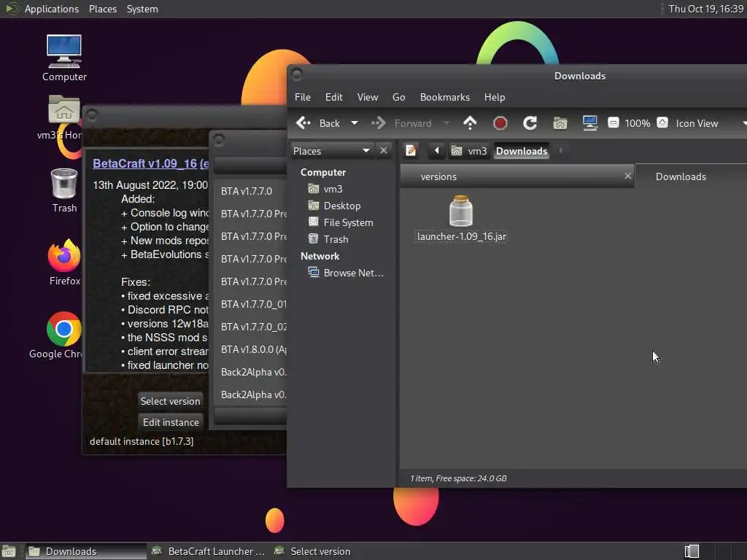Image resolution: width=747 pixels, height=560 pixels.
Task: Open the Places sidebar dropdown
Action: pyautogui.click(x=332, y=151)
